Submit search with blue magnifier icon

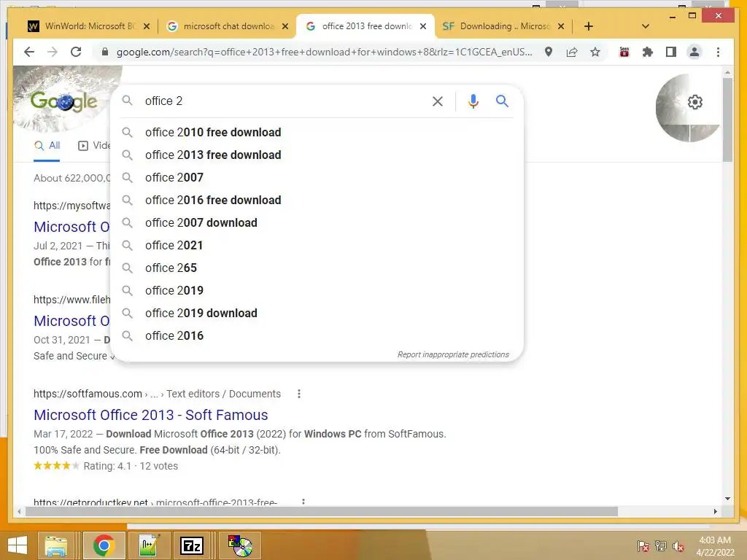point(502,101)
